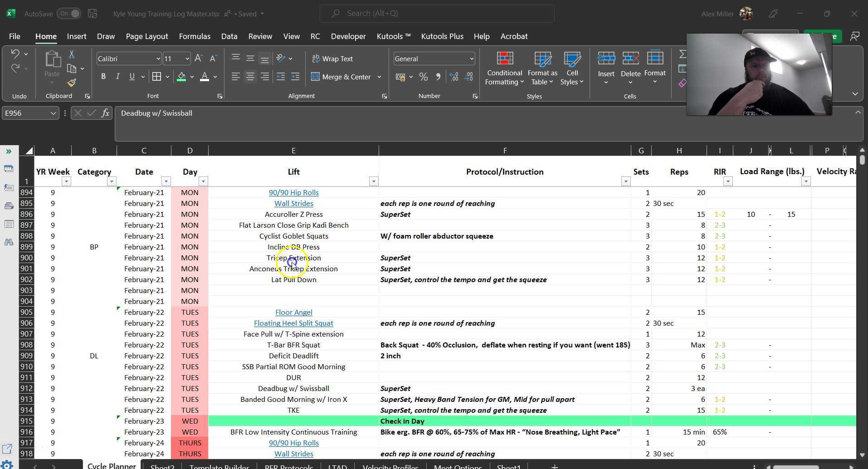Viewport: 868px width, 469px height.
Task: Click the Percent Style icon
Action: pyautogui.click(x=423, y=77)
